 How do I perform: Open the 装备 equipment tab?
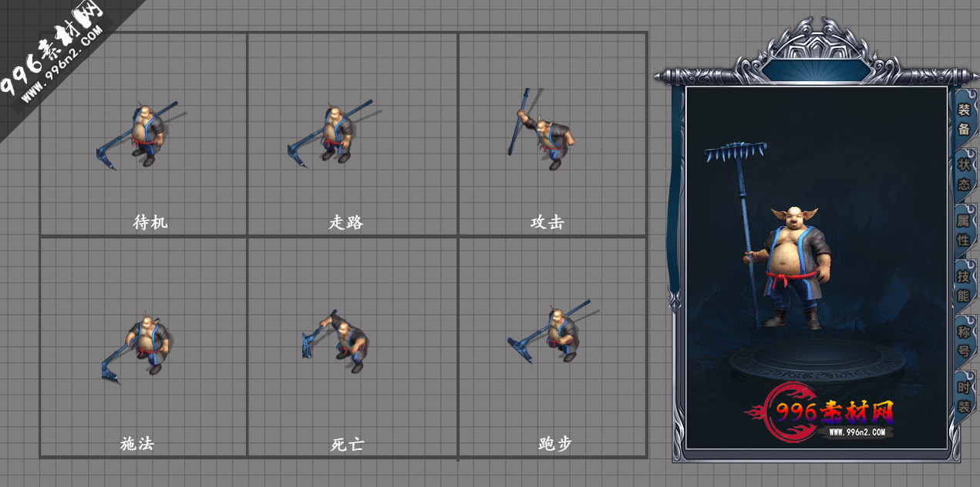(964, 119)
